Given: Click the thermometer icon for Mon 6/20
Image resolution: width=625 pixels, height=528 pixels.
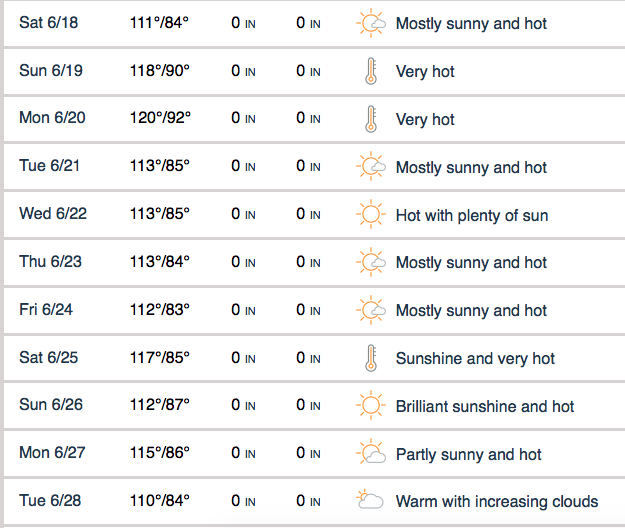Looking at the screenshot, I should tap(371, 119).
